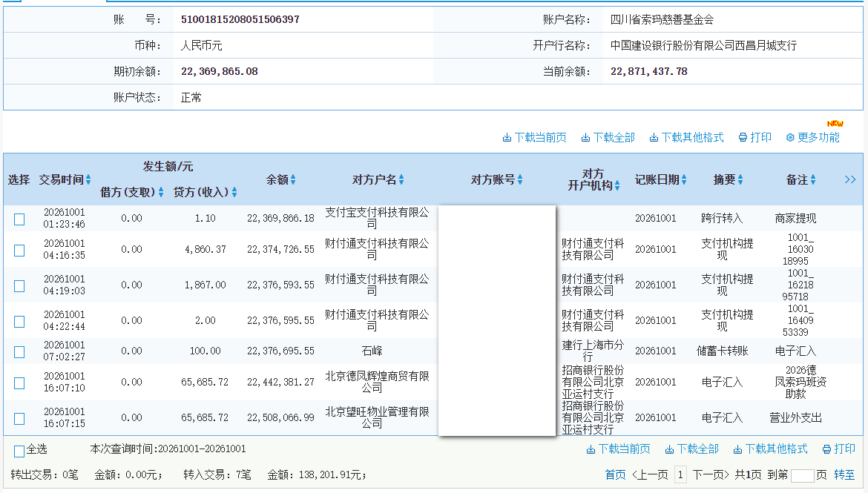Viewport: 868px width, 493px height.
Task: Select transaction row at 04:19:03
Action: [19, 285]
